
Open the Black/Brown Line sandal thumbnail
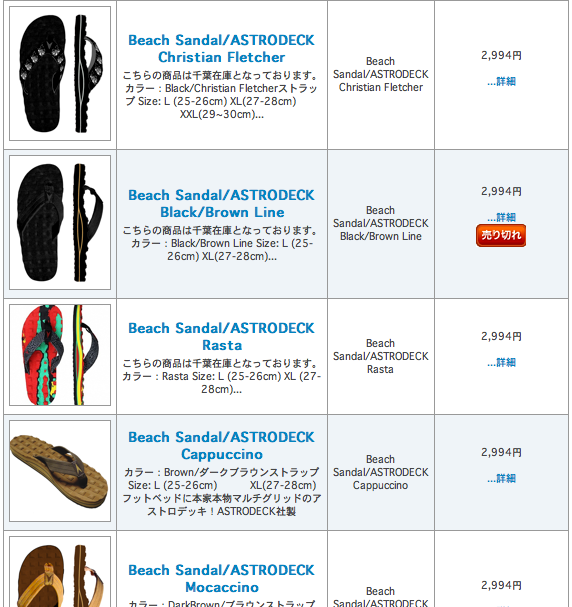tap(60, 223)
